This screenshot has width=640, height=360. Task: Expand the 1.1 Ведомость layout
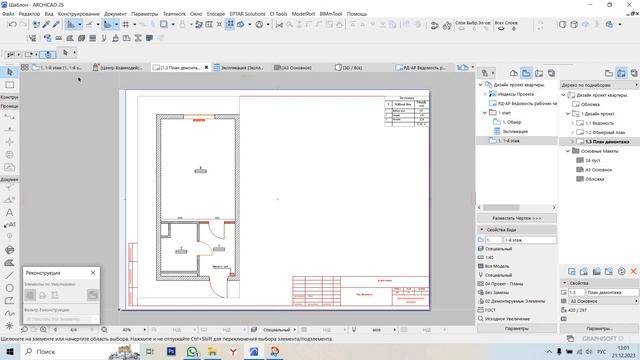(572, 123)
